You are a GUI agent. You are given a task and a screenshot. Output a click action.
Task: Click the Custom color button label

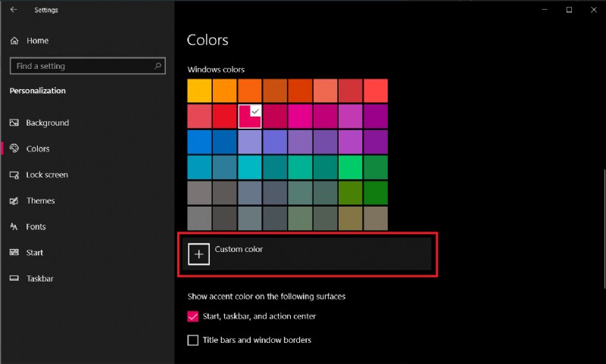pyautogui.click(x=239, y=249)
